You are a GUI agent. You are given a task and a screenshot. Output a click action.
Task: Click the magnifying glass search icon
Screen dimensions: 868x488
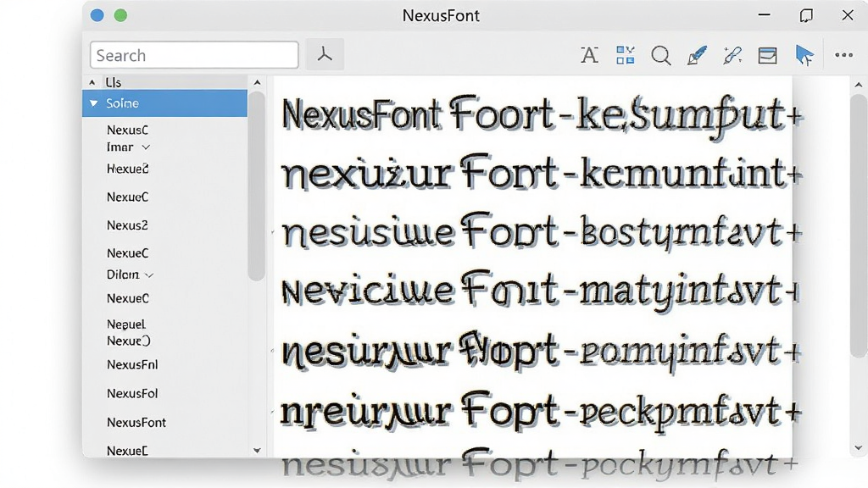pos(661,55)
